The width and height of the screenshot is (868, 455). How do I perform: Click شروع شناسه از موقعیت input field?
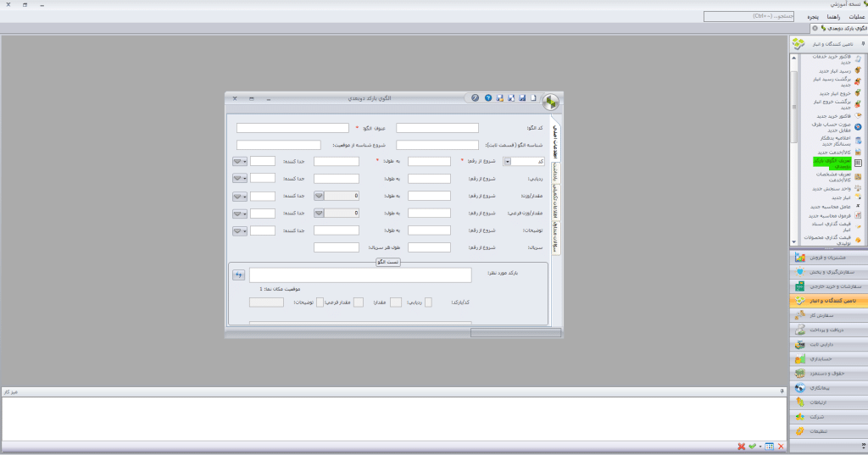278,145
